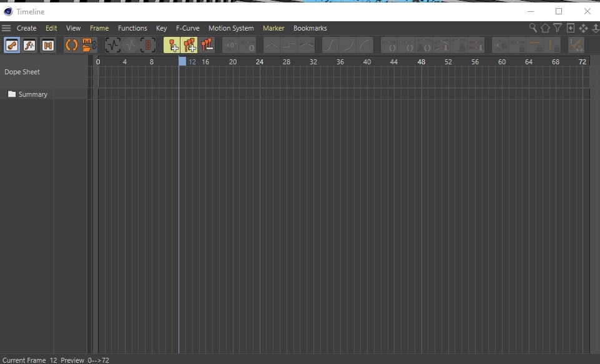Select the Summary folder row
Image resolution: width=600 pixels, height=364 pixels.
pyautogui.click(x=44, y=94)
